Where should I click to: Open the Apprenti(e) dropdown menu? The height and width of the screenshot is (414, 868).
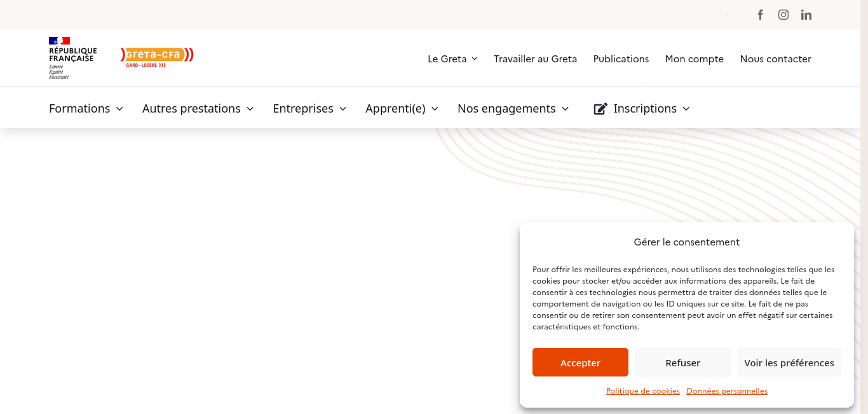coord(402,109)
